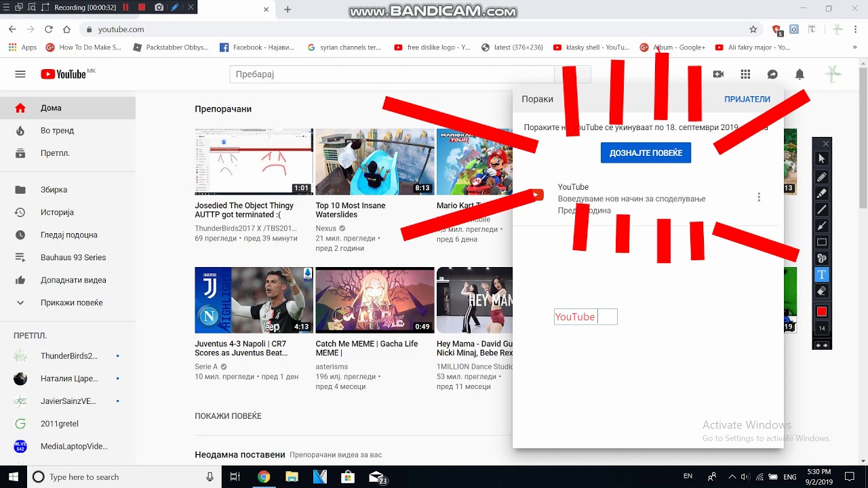Open JavierSainzVE... subscription channel
This screenshot has width=868, height=488.
point(68,401)
